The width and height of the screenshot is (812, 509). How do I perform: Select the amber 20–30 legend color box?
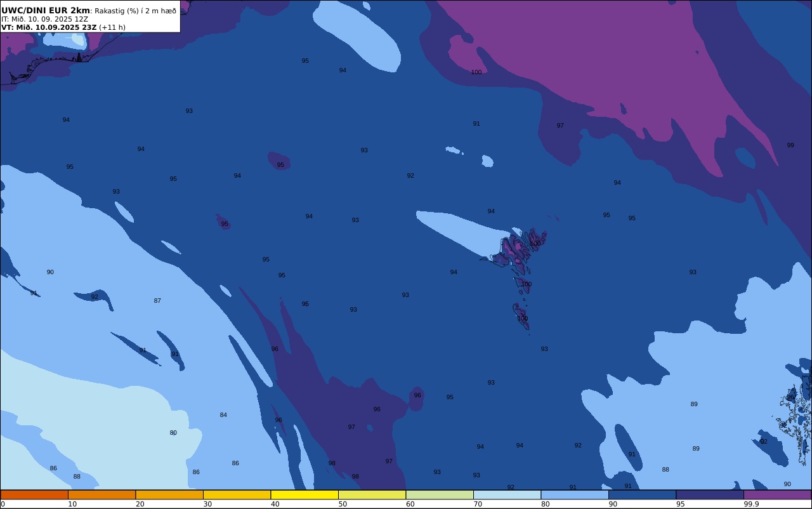pos(169,494)
